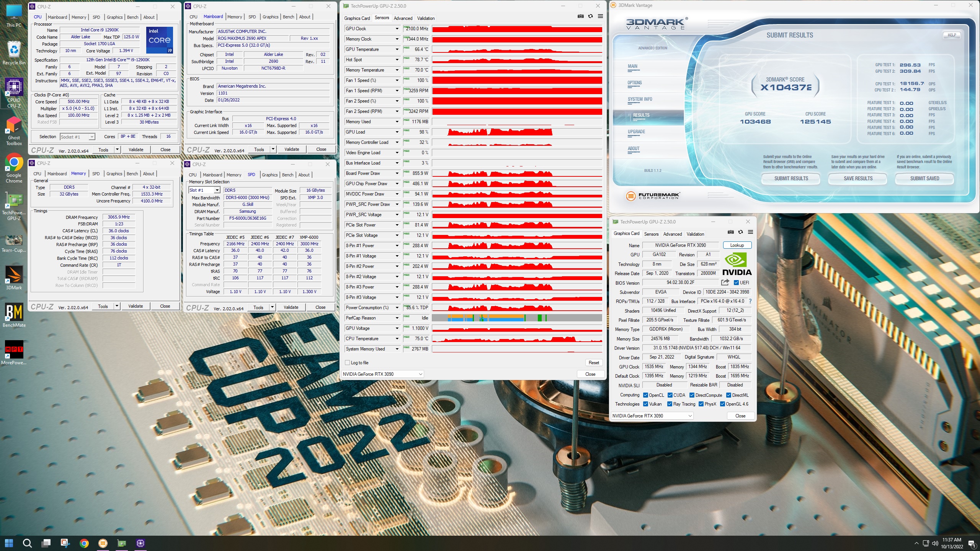This screenshot has height=551, width=980.
Task: Toggle PhysX checkbox
Action: click(701, 404)
